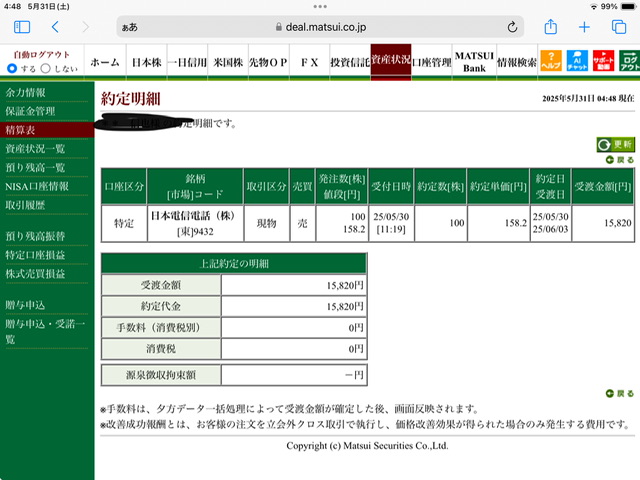Open the Safari share sheet icon
This screenshot has height=480, width=640.
pos(551,27)
